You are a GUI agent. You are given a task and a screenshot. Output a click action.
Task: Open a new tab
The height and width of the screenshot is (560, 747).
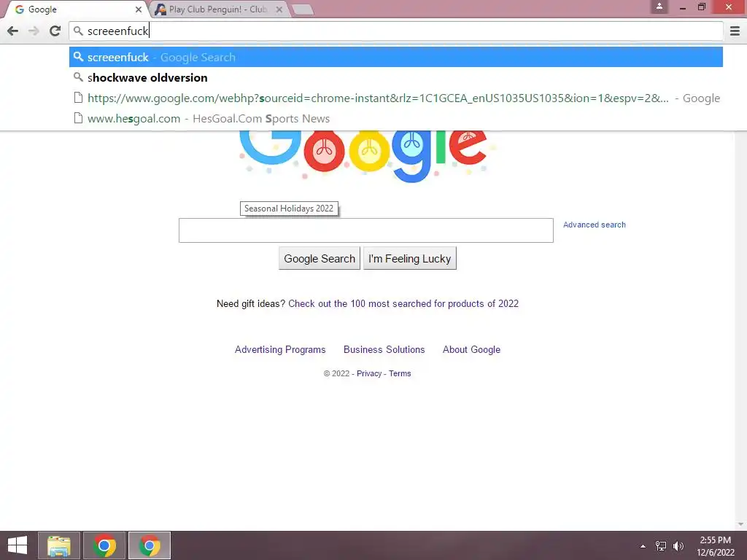302,10
